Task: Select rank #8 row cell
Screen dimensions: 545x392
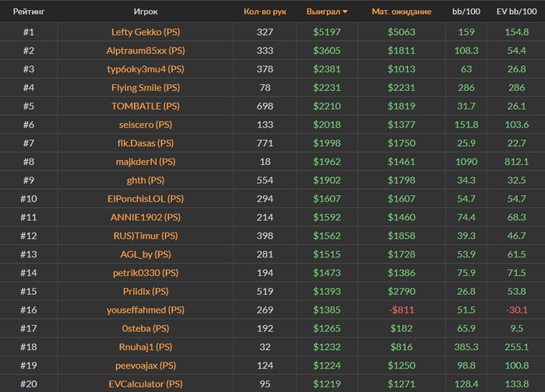Action: coord(28,162)
